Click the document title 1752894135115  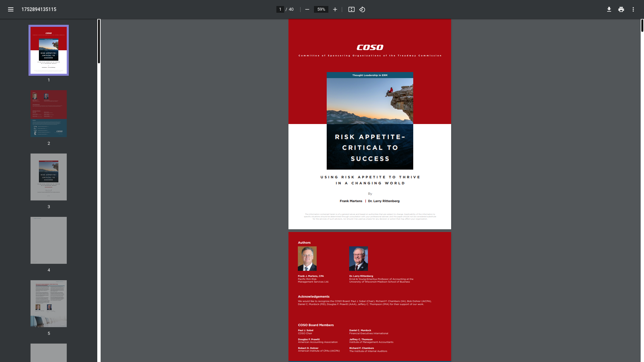tap(39, 9)
